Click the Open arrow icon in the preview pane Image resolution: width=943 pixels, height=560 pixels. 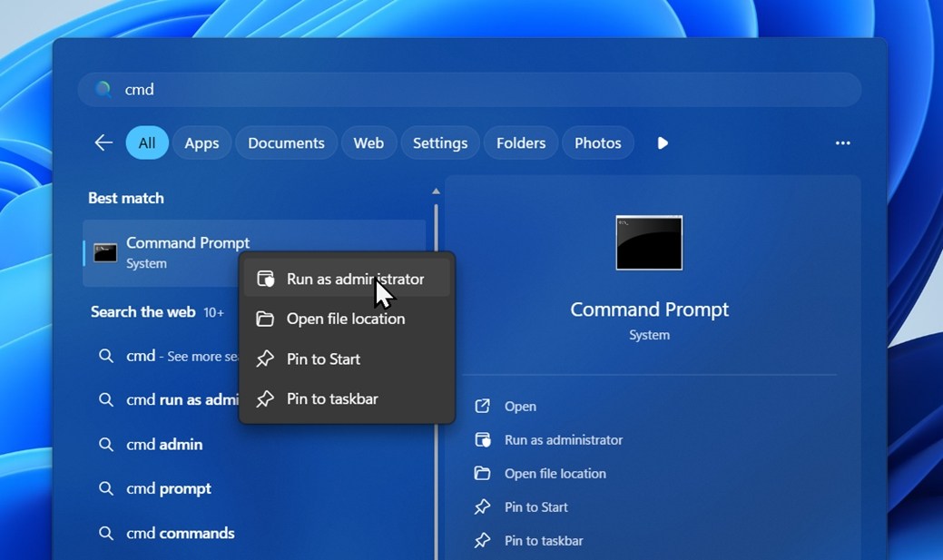coord(482,406)
